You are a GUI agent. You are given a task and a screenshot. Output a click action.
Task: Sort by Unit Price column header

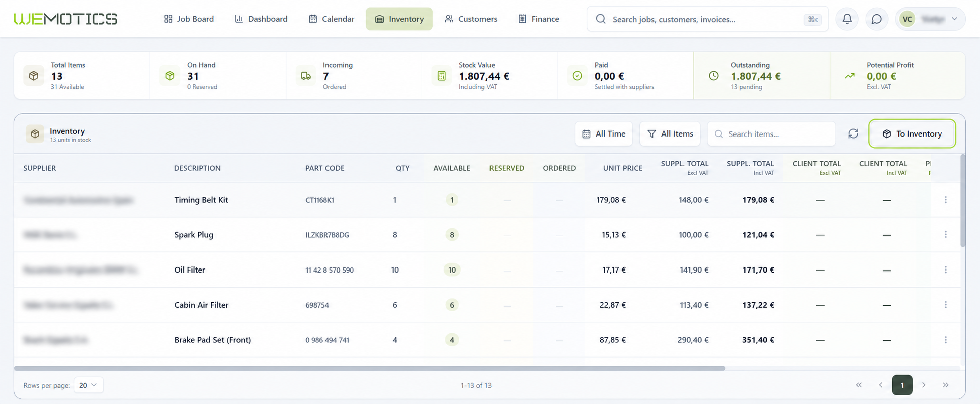(x=623, y=168)
